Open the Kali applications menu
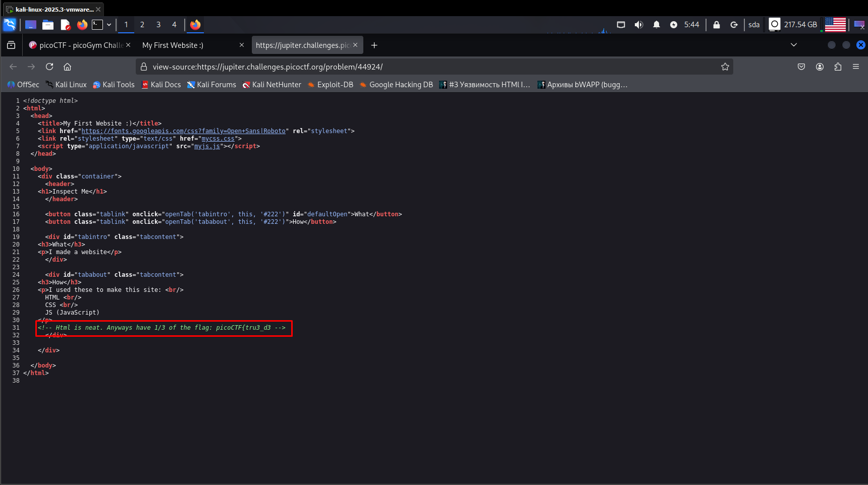Viewport: 868px width, 485px height. [x=10, y=25]
